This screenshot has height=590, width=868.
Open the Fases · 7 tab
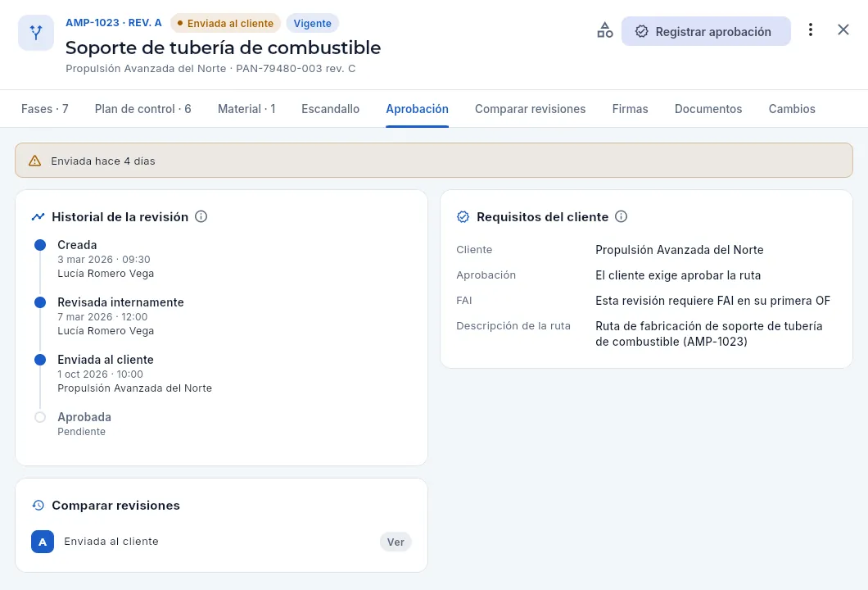pyautogui.click(x=45, y=109)
